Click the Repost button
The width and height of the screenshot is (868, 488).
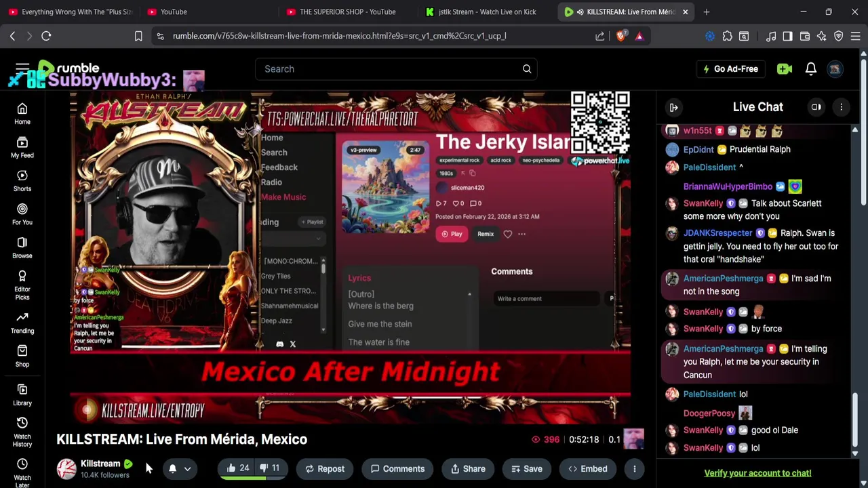325,468
